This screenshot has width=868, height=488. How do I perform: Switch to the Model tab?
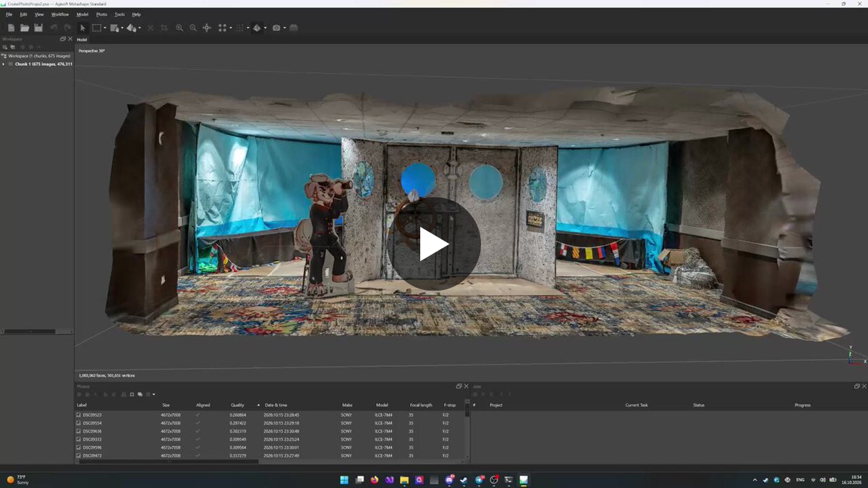tap(82, 39)
